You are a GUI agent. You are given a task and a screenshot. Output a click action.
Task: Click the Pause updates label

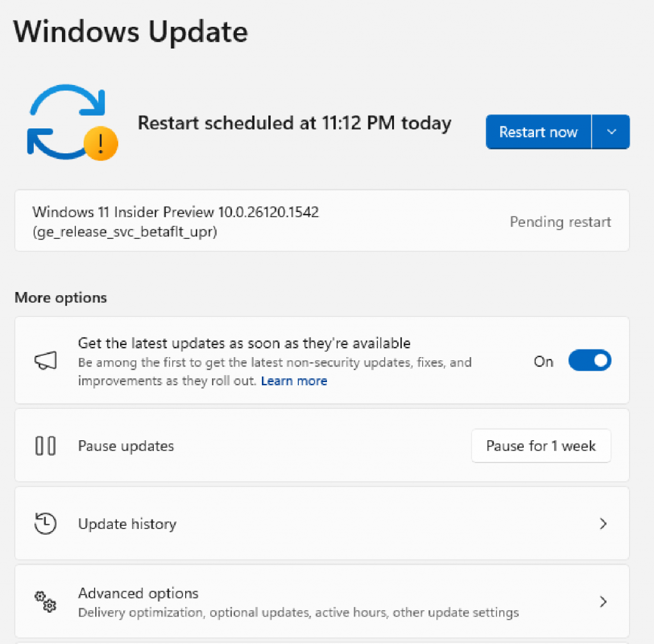point(126,446)
